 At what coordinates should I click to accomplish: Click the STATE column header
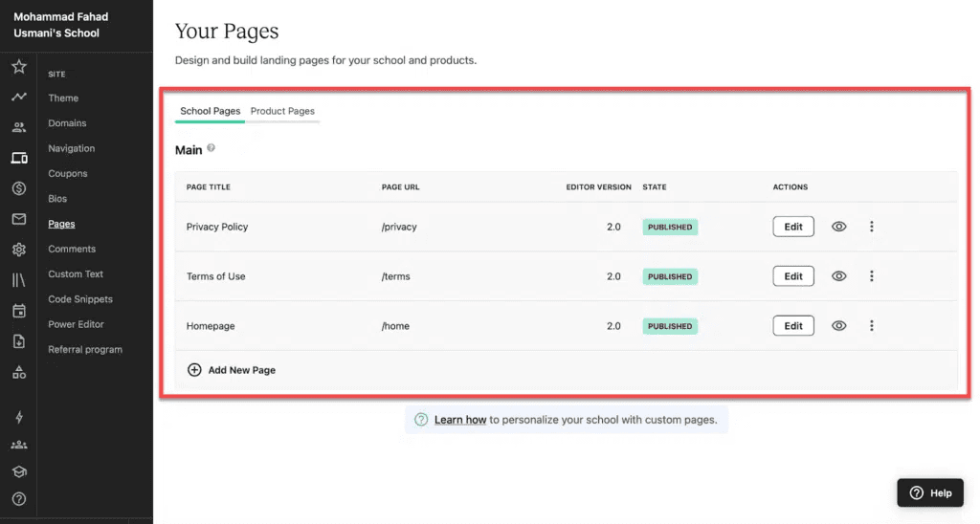click(x=655, y=186)
